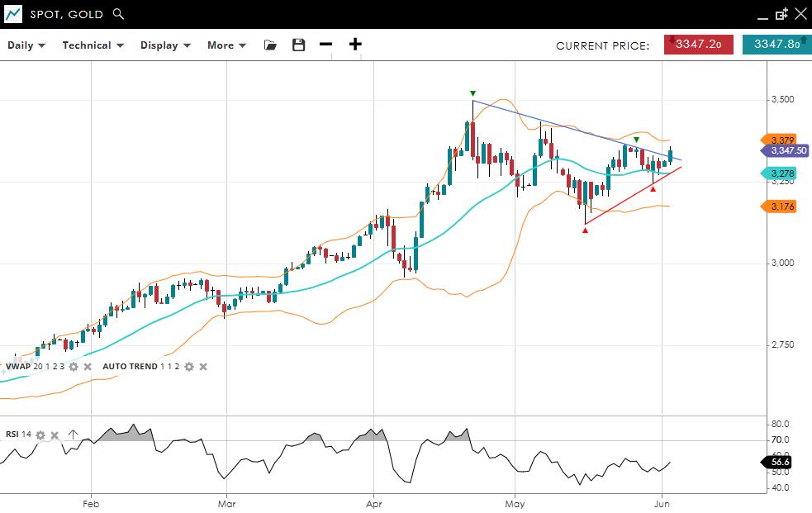Open RSI indicator settings gear
This screenshot has height=513, width=812.
40,435
